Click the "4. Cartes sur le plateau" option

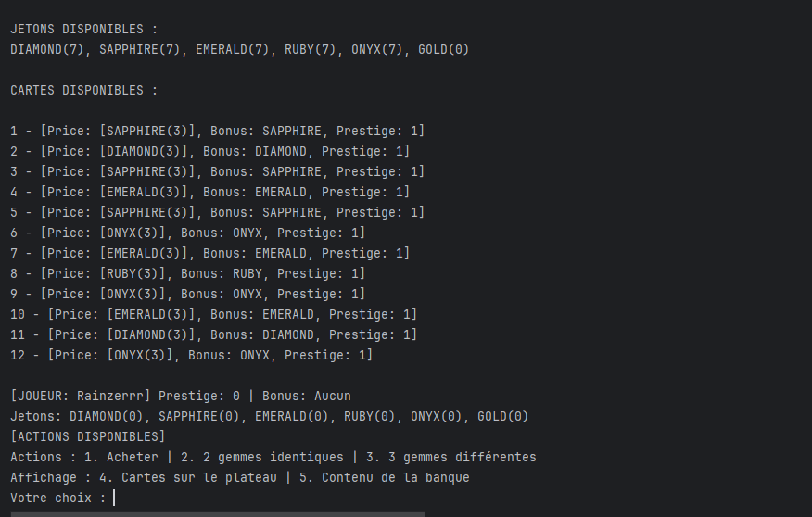click(188, 477)
